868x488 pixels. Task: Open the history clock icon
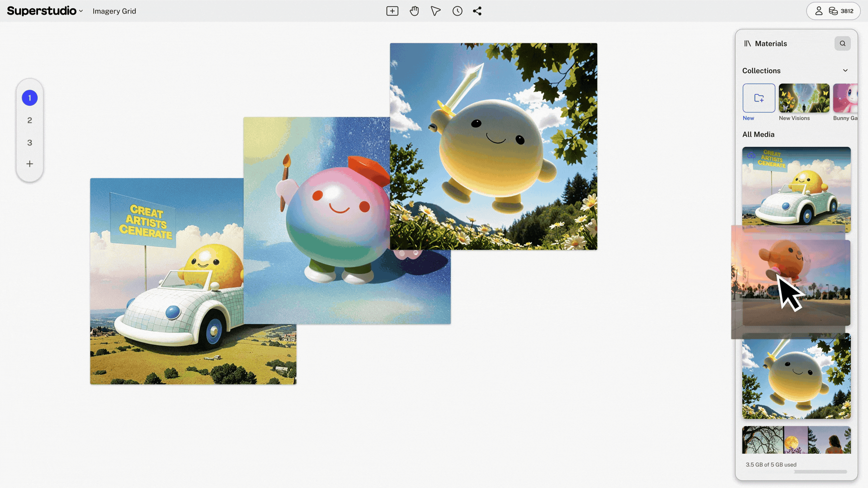457,11
